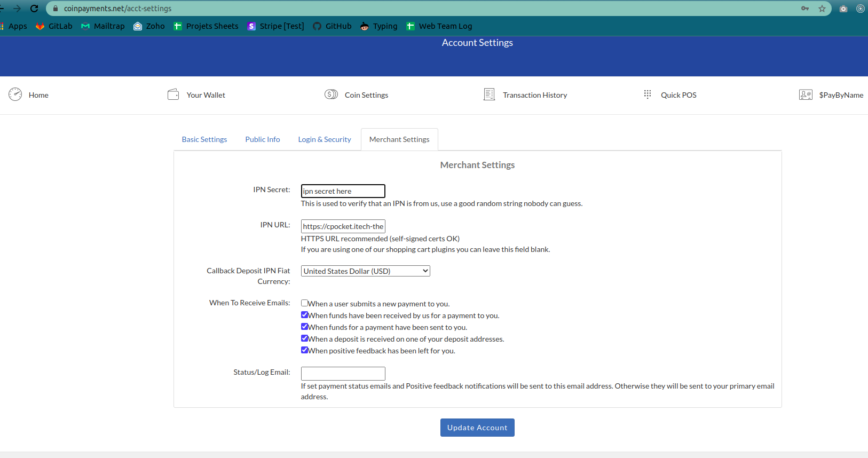Click the Status/Log Email input field
Viewport: 868px width, 458px height.
pyautogui.click(x=343, y=373)
